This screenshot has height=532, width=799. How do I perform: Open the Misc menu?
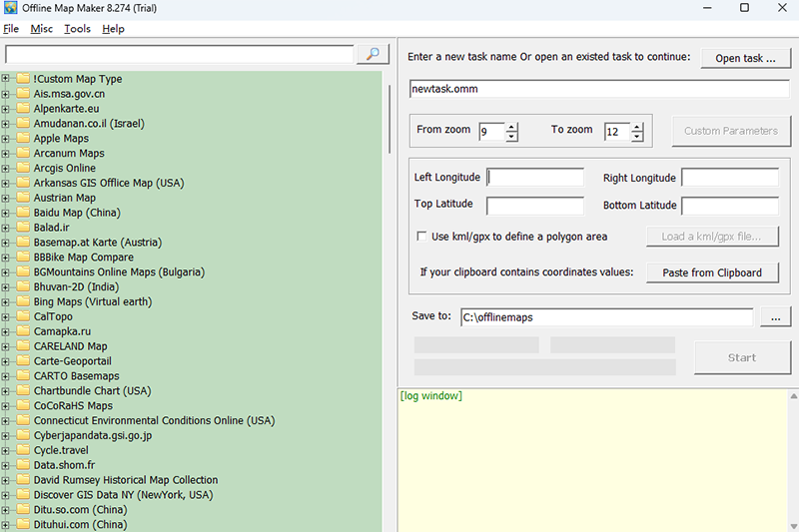(41, 29)
